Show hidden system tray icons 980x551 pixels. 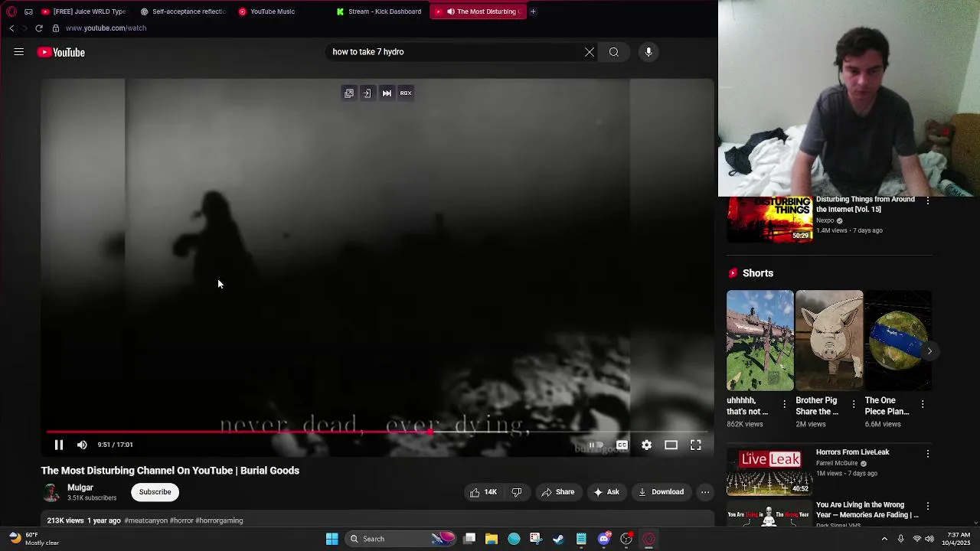tap(884, 539)
